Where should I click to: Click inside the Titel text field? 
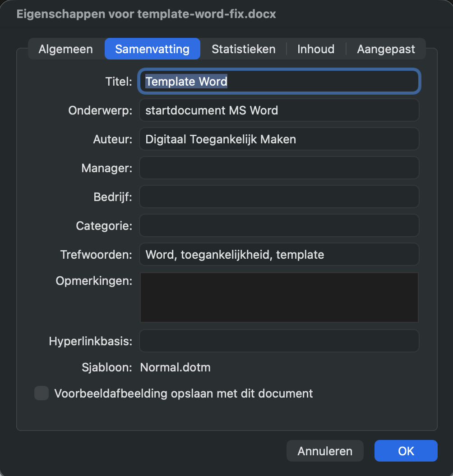[x=279, y=81]
